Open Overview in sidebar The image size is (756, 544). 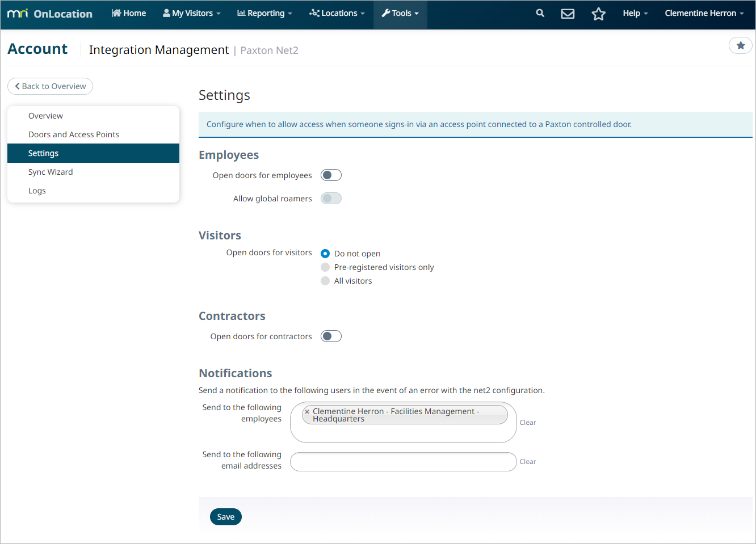(93, 116)
